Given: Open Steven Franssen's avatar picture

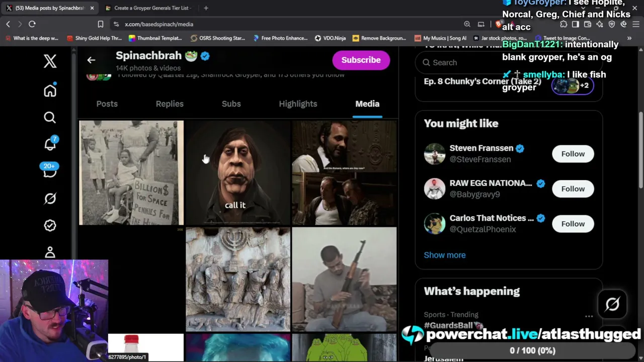Looking at the screenshot, I should point(435,154).
